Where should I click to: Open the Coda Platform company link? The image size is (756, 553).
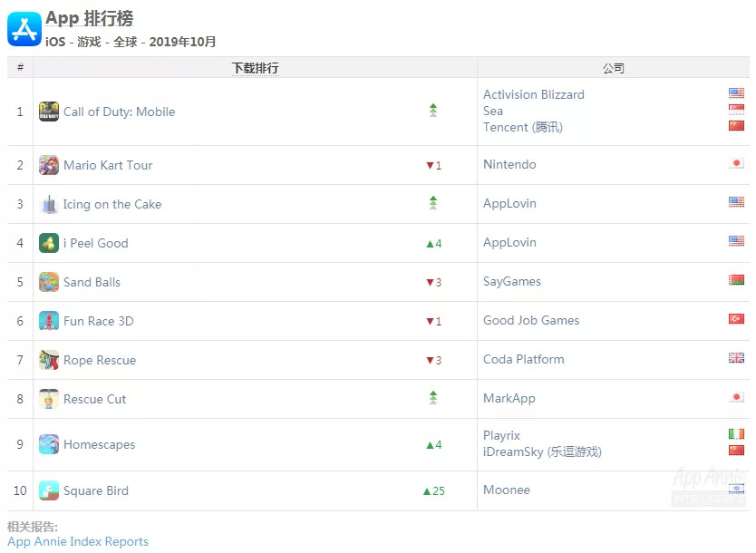click(x=523, y=359)
